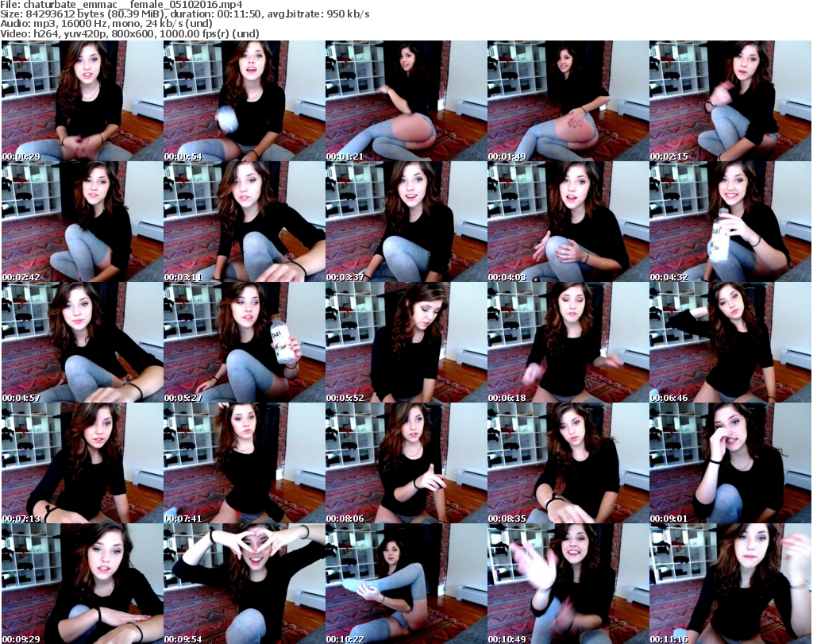The height and width of the screenshot is (644, 813).
Task: Open the thumbnail at 00:04:03
Action: point(568,222)
